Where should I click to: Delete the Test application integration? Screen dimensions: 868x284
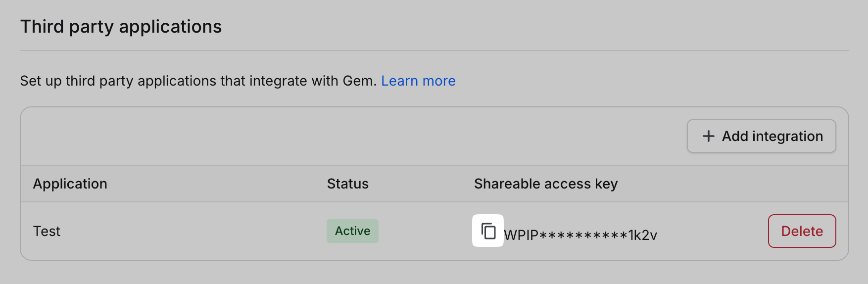pyautogui.click(x=802, y=231)
